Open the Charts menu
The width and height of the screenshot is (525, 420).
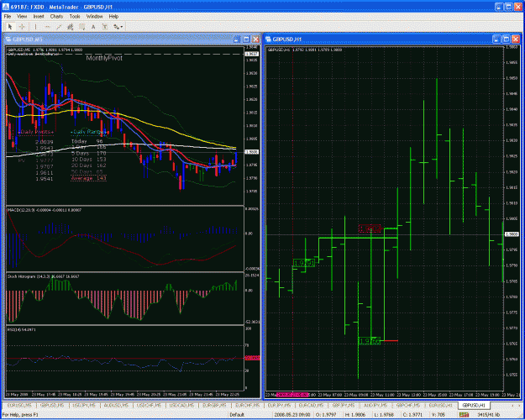tap(56, 17)
